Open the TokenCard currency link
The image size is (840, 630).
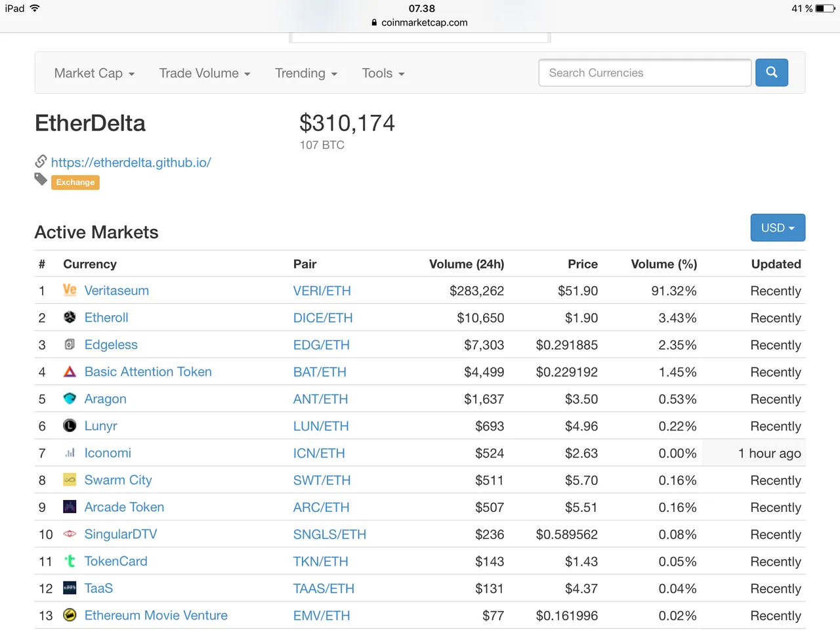[x=116, y=561]
